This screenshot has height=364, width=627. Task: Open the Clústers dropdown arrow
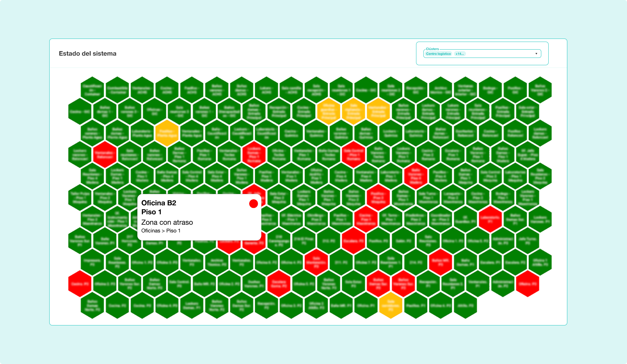click(x=536, y=54)
